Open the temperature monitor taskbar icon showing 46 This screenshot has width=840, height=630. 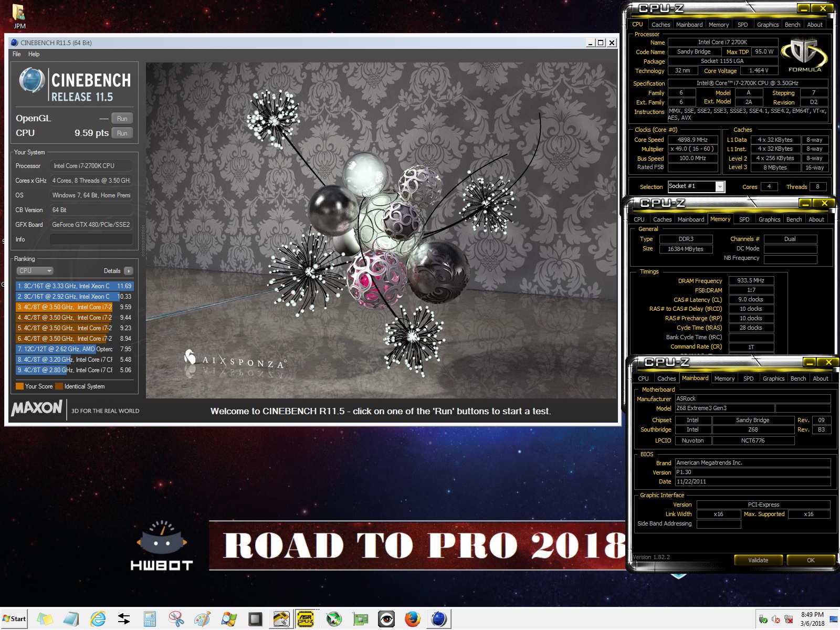pos(281,619)
